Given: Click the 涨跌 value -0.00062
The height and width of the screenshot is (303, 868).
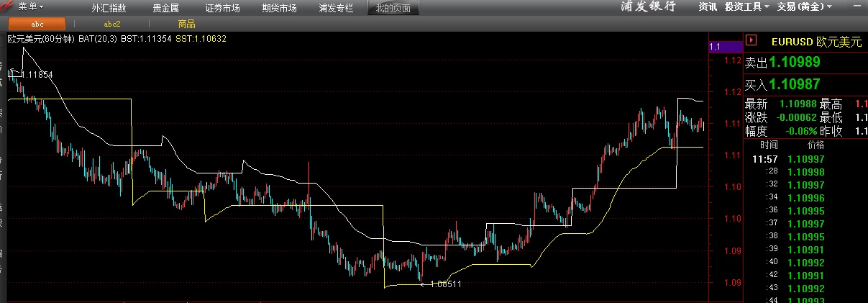Looking at the screenshot, I should (798, 117).
